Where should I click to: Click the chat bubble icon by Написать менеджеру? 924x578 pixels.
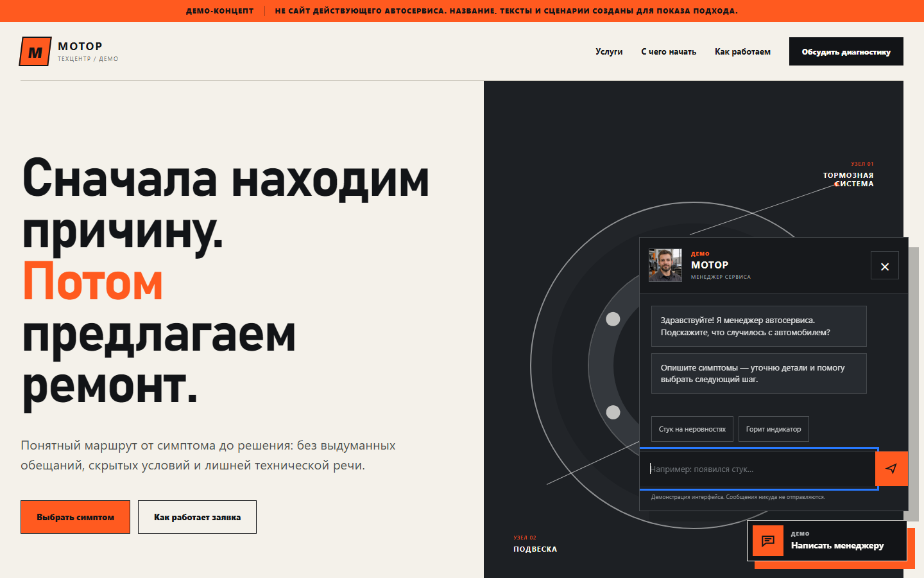[768, 541]
